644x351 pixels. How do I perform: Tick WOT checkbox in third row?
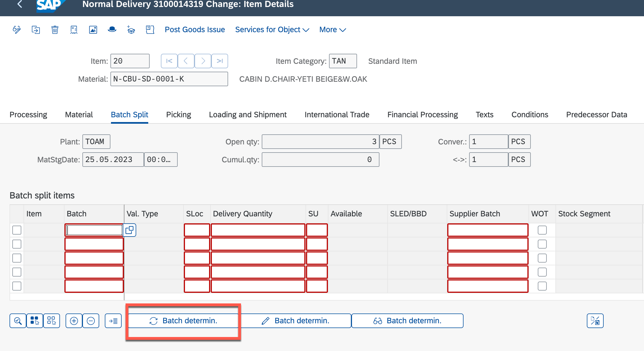[x=542, y=258]
